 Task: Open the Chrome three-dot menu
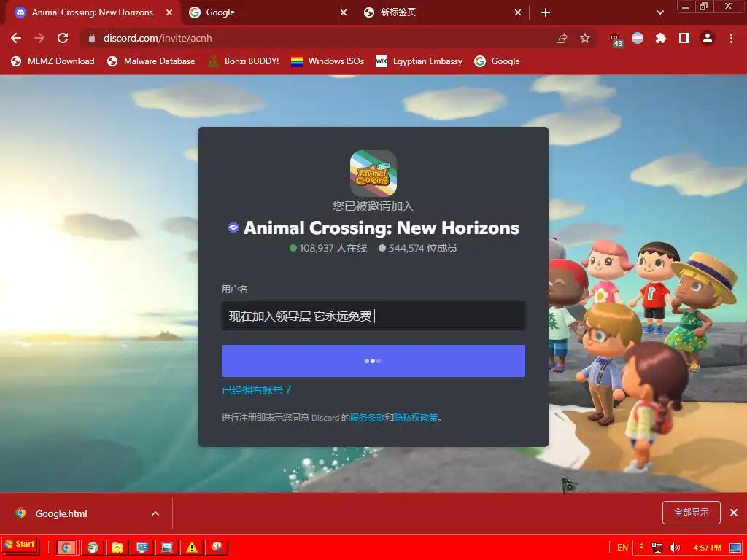point(731,38)
